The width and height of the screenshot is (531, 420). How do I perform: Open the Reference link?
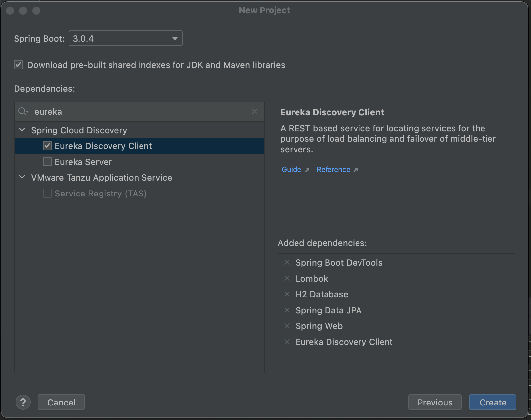333,169
